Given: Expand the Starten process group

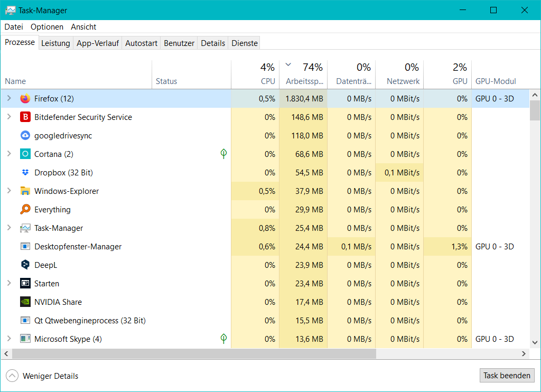Looking at the screenshot, I should (x=9, y=283).
